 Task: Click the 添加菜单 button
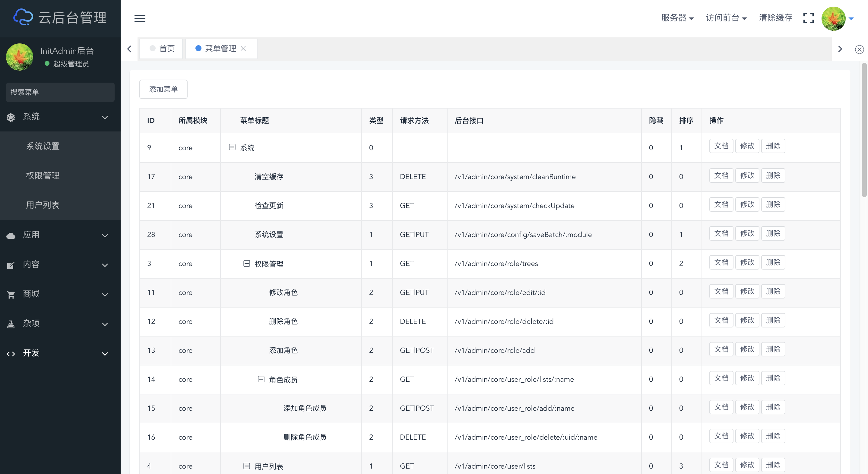163,89
